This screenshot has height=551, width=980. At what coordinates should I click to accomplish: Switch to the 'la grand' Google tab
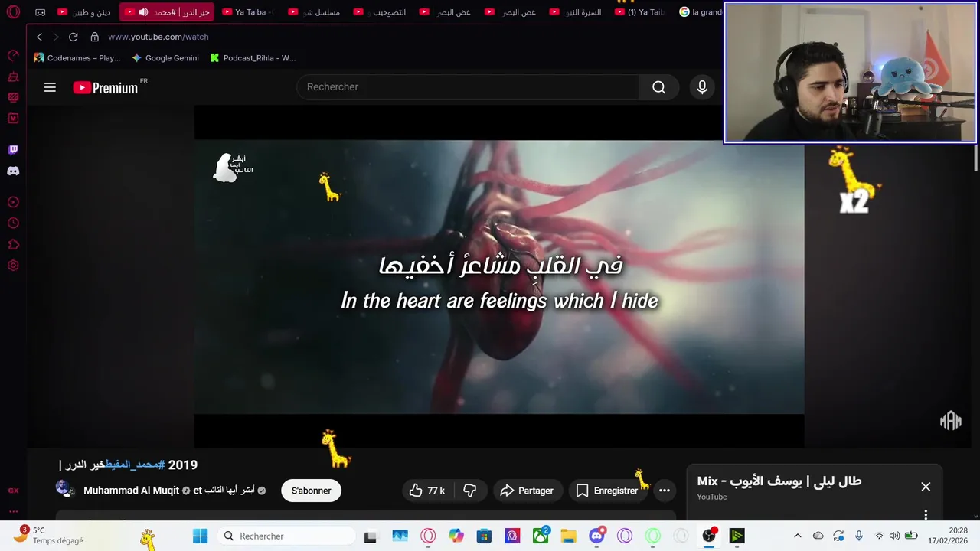[x=700, y=12]
